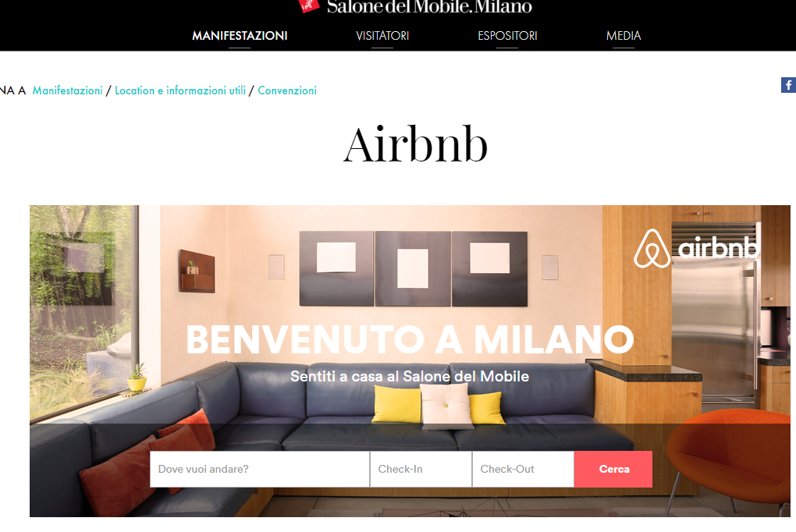796x532 pixels.
Task: Open the Check-Out date picker
Action: pos(523,469)
